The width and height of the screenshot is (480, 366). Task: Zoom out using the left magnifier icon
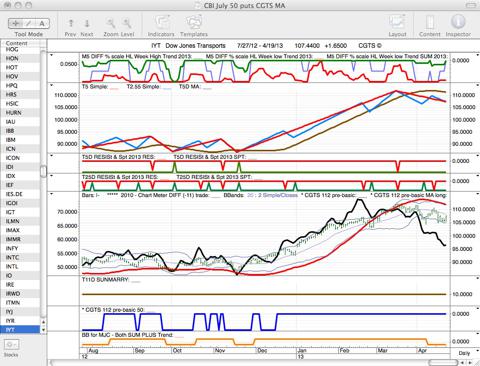coord(111,23)
